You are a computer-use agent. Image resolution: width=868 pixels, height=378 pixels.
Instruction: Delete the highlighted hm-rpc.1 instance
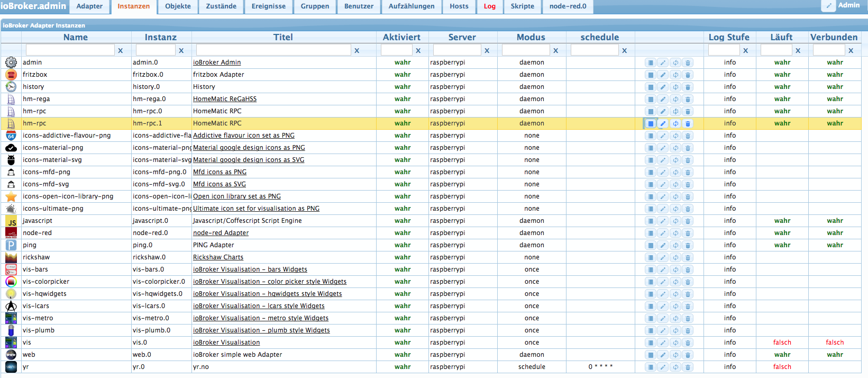tap(688, 123)
